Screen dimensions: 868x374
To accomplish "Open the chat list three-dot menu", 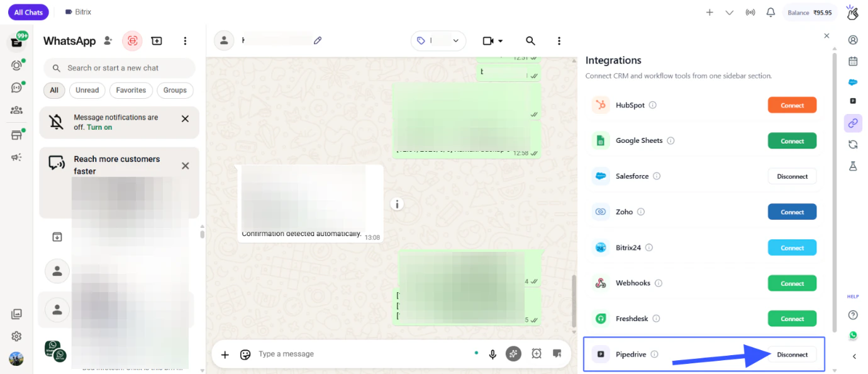I will click(185, 41).
